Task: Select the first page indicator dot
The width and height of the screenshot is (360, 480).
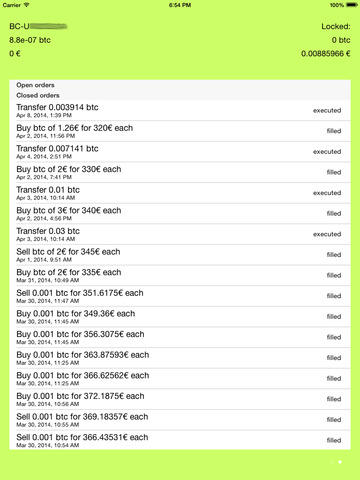Action: coord(332,462)
